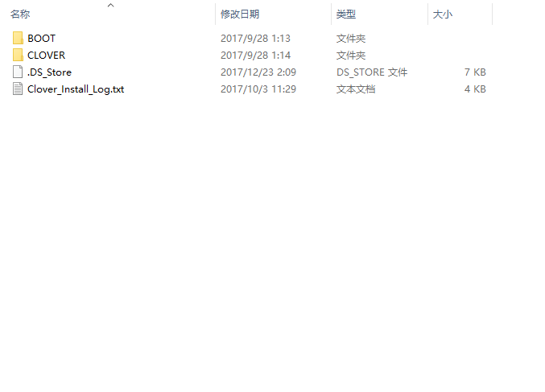Click the 7 KB size cell

(x=475, y=72)
